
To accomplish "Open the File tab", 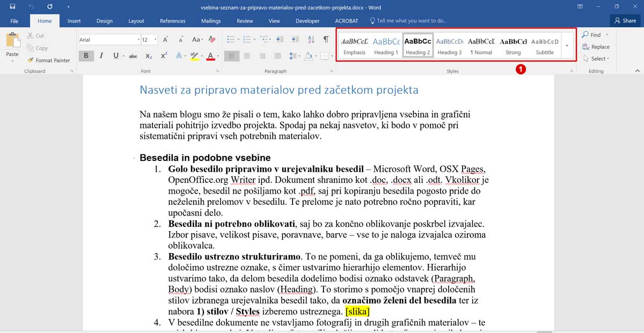I will 14,21.
